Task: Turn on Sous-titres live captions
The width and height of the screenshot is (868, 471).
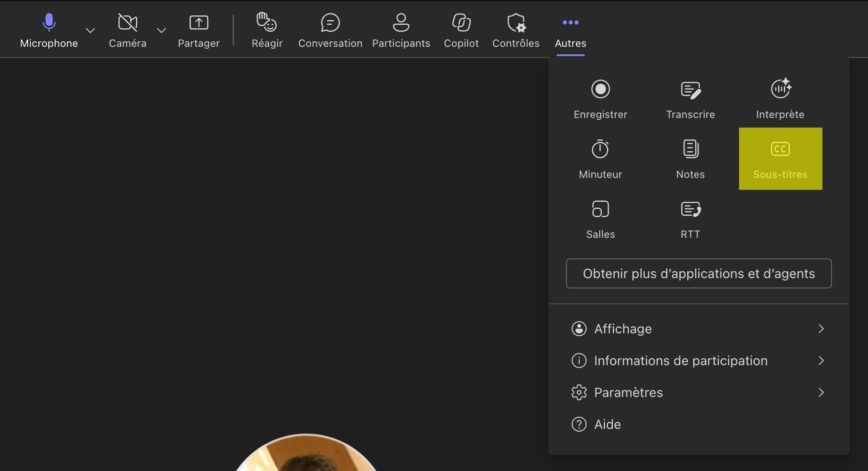Action: [780, 159]
